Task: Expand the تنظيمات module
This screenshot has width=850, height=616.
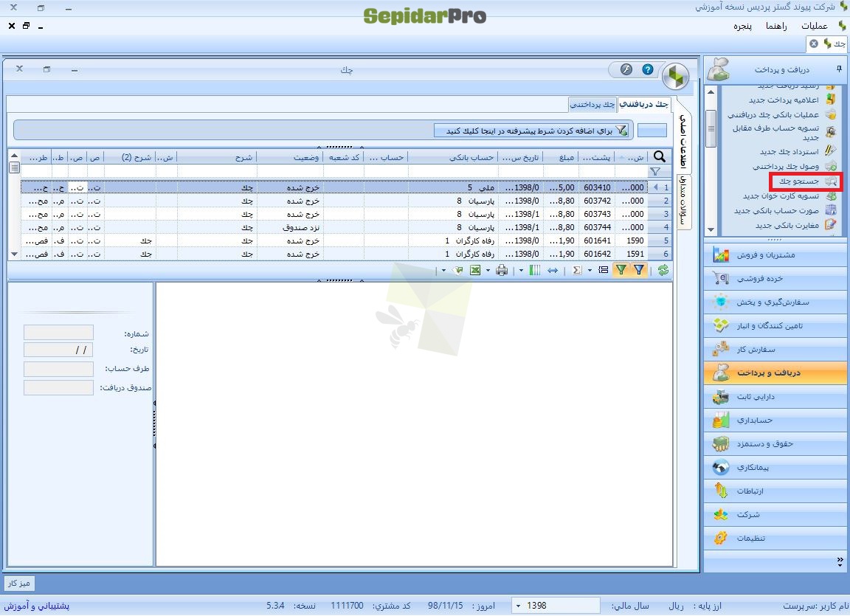Action: coord(775,538)
